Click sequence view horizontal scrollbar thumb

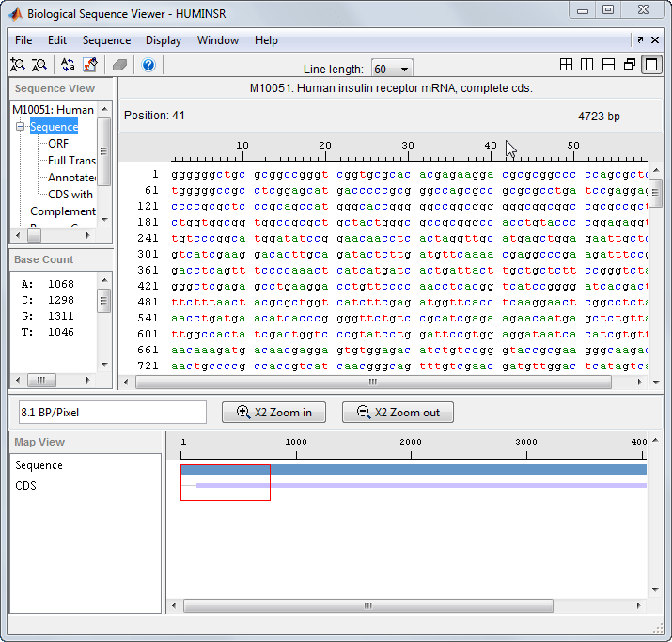pyautogui.click(x=373, y=382)
